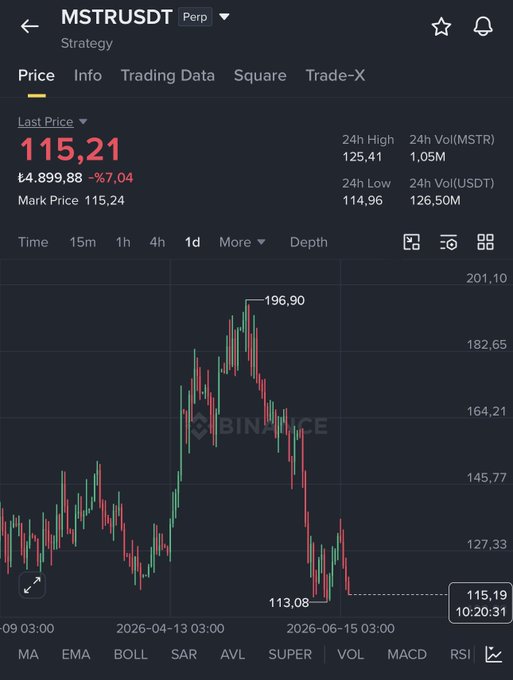The image size is (513, 680).
Task: Tap the 24h Vol(MSTR) value 1,05M
Action: pos(428,157)
